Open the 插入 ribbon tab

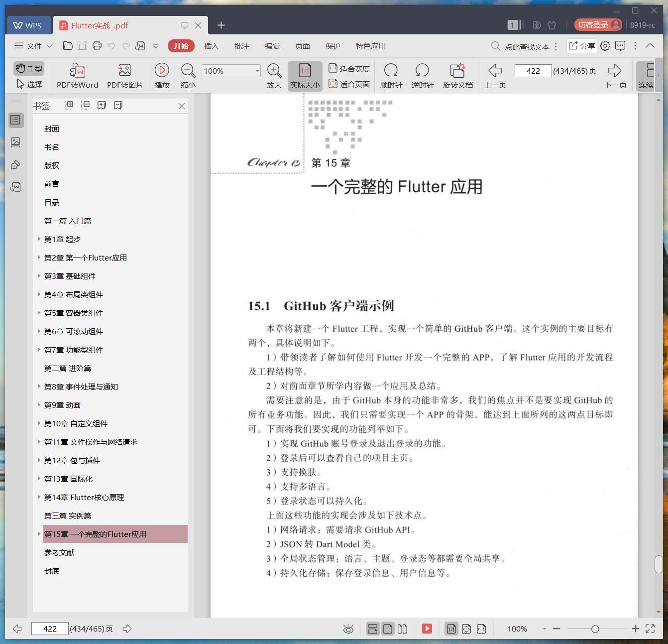(211, 46)
